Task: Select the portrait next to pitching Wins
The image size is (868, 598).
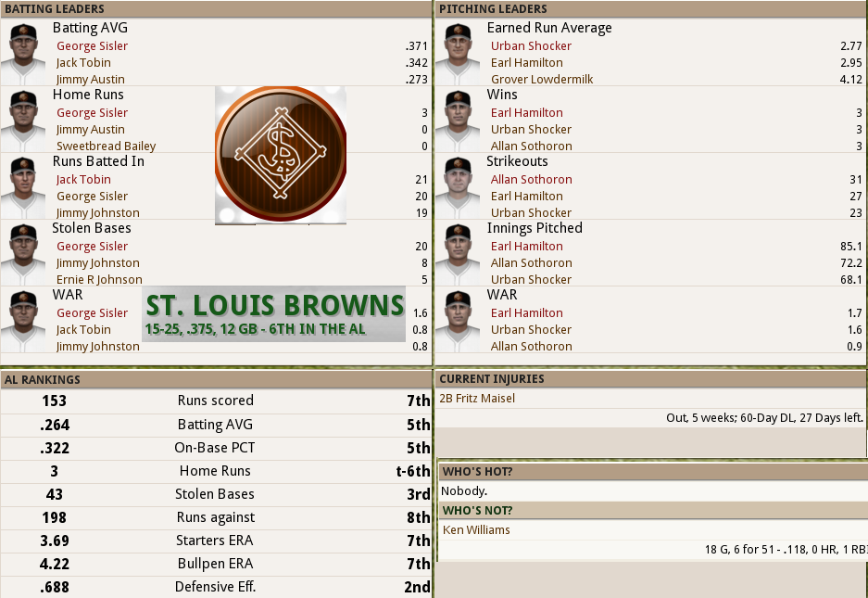Action: (458, 121)
